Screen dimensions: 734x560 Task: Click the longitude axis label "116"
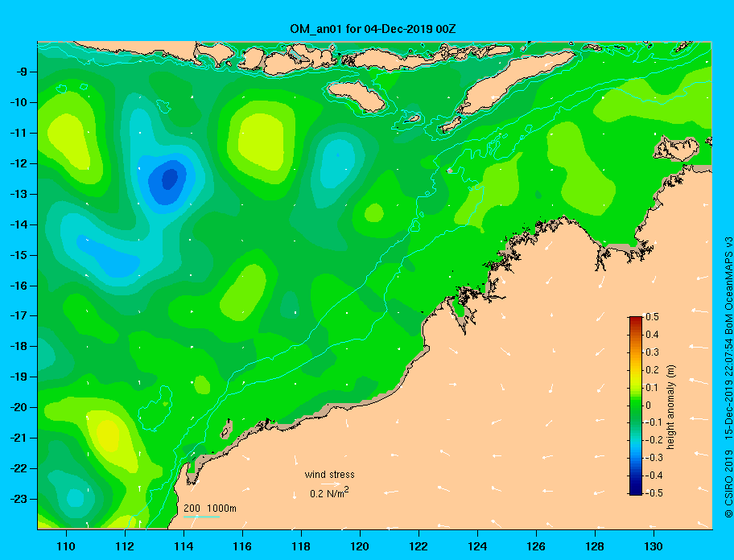[242, 546]
